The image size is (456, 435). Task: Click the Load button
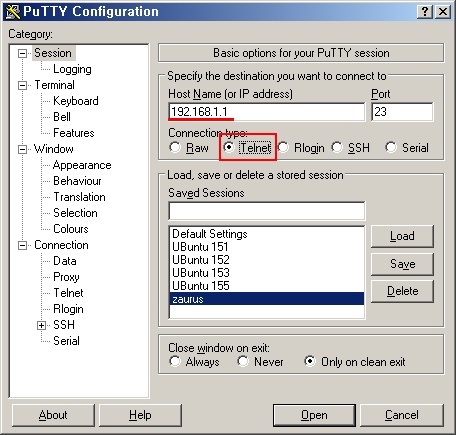pos(402,236)
